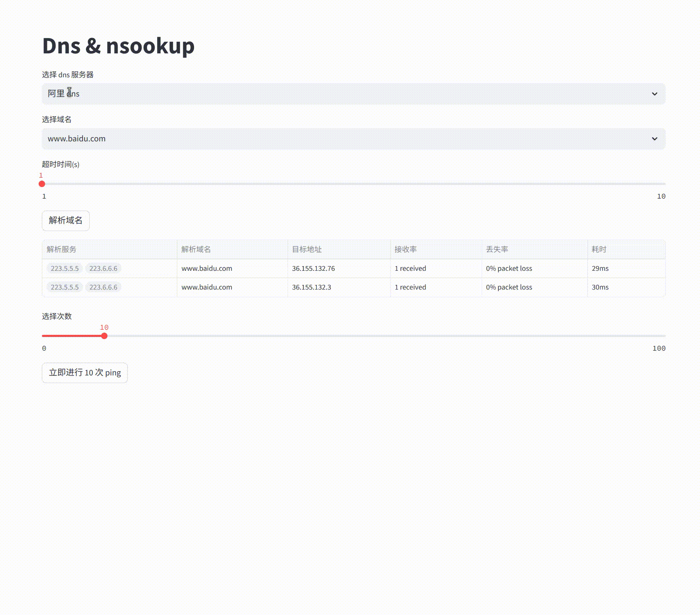Click the 29ms duration cell

[x=626, y=269]
